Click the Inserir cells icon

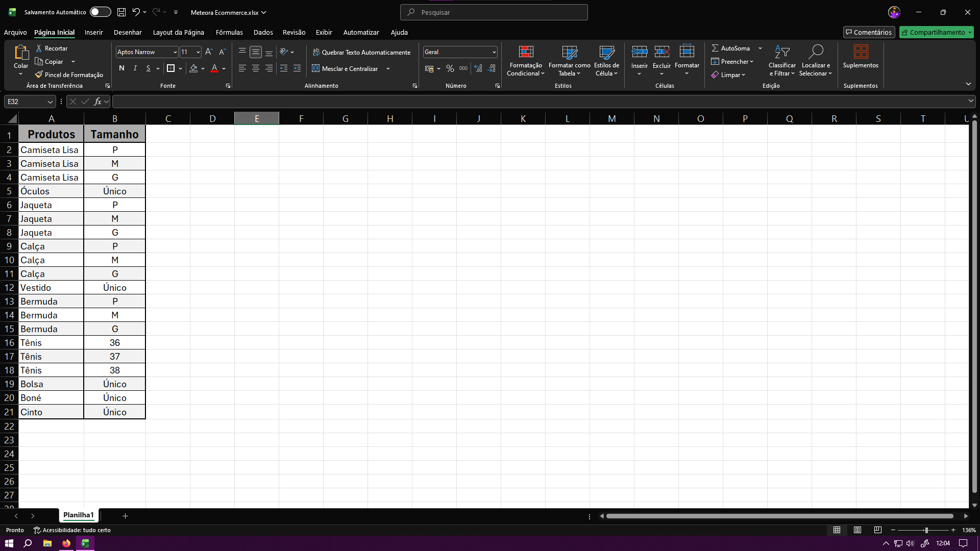(x=639, y=52)
